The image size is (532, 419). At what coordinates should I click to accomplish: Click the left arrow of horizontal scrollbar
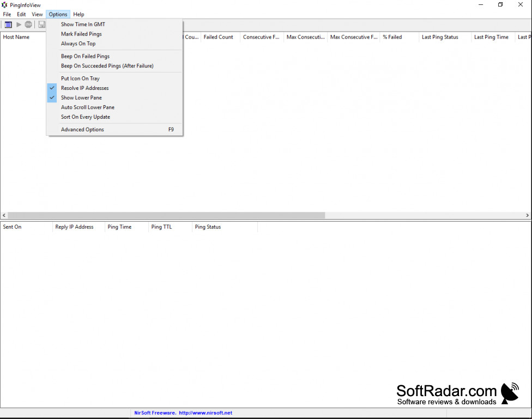[4, 215]
